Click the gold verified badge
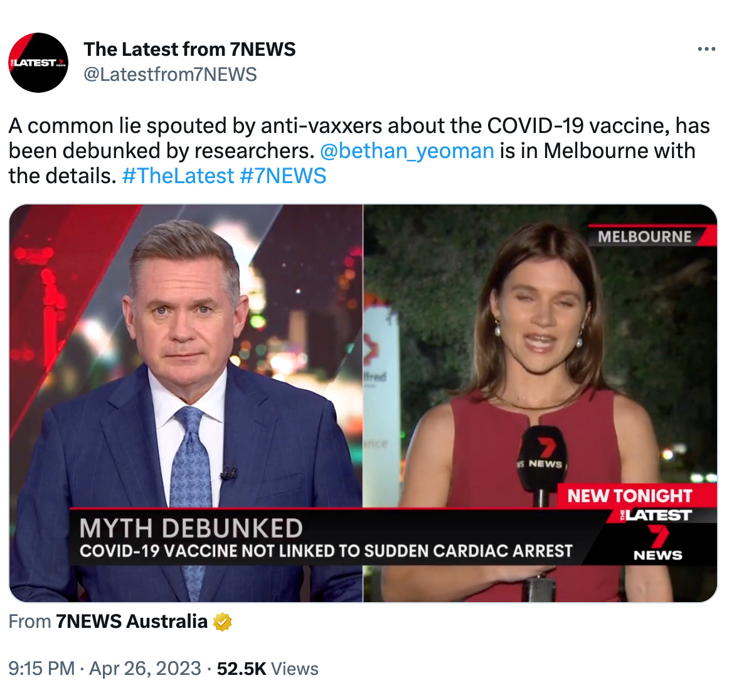 click(x=222, y=622)
